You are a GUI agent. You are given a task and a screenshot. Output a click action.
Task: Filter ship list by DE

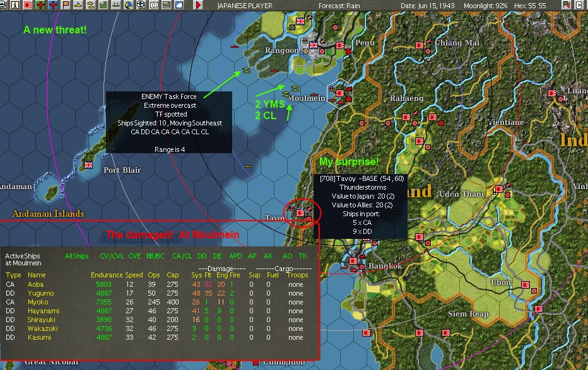pyautogui.click(x=218, y=256)
